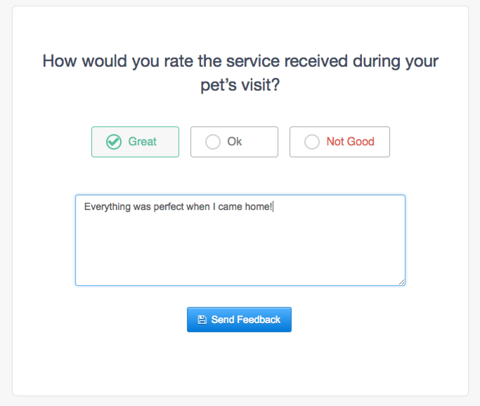The height and width of the screenshot is (406, 480).
Task: Click inside the feedback comment text area
Action: click(x=240, y=240)
